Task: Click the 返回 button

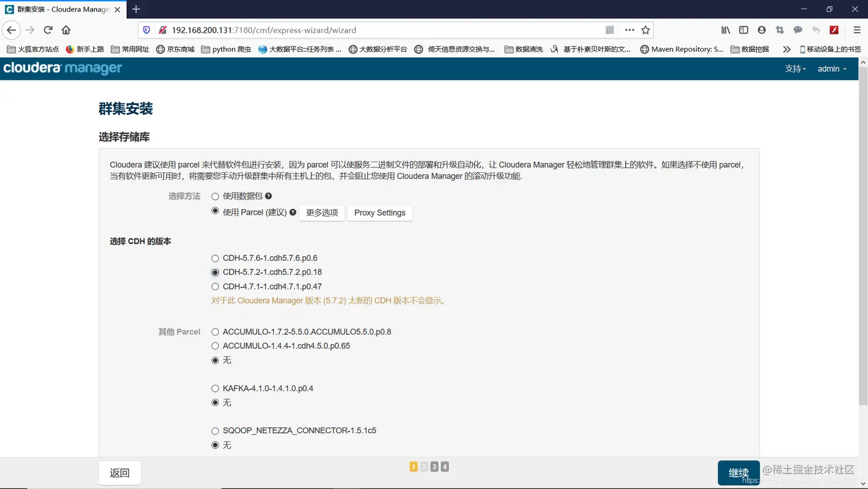Action: click(x=119, y=473)
